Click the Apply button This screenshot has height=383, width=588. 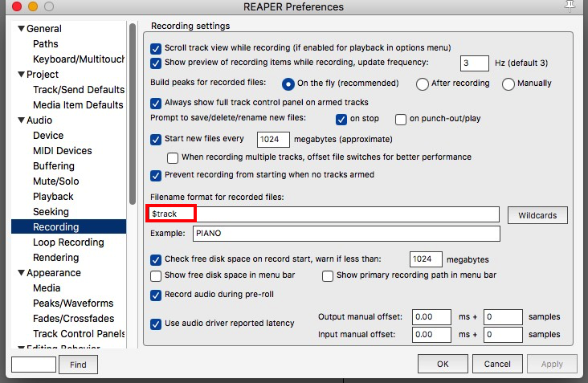pos(552,364)
